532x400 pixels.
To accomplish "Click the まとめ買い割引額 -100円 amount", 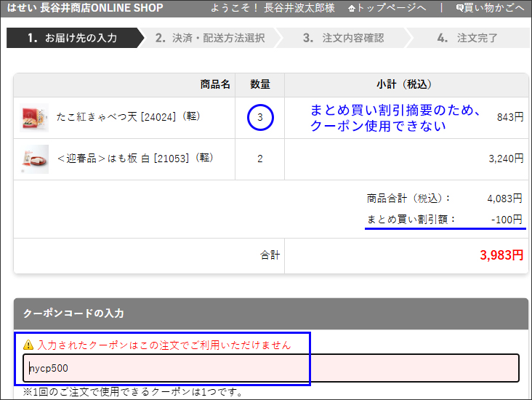I will [x=507, y=220].
